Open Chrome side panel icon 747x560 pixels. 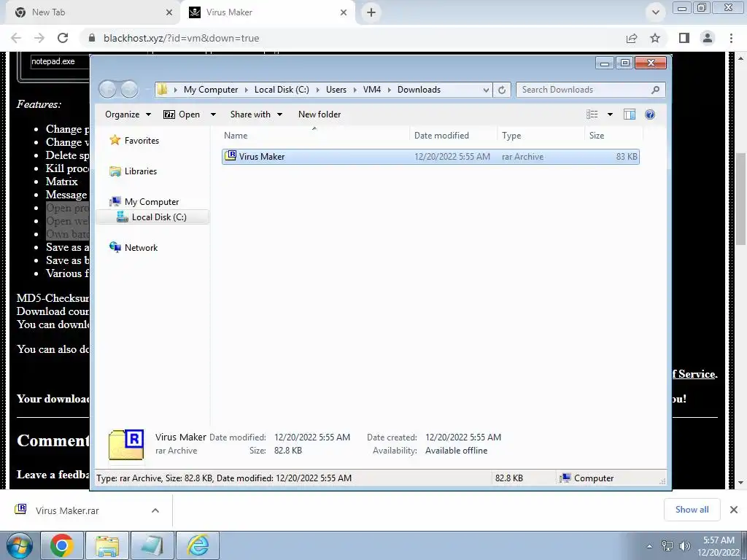coord(684,38)
